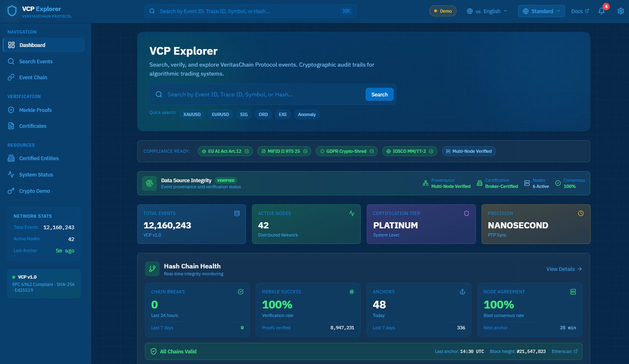Open View Details link for Hash Chain
The image size is (629, 364).
click(564, 269)
